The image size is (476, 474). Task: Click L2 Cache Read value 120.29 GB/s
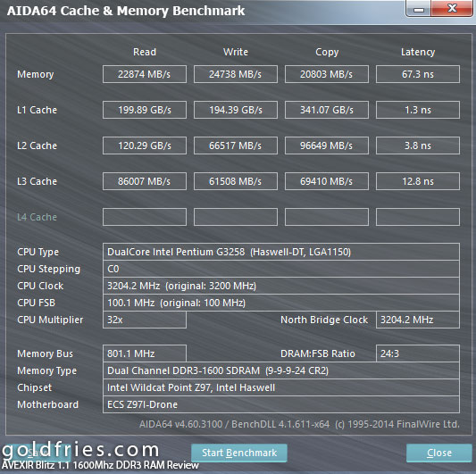145,146
